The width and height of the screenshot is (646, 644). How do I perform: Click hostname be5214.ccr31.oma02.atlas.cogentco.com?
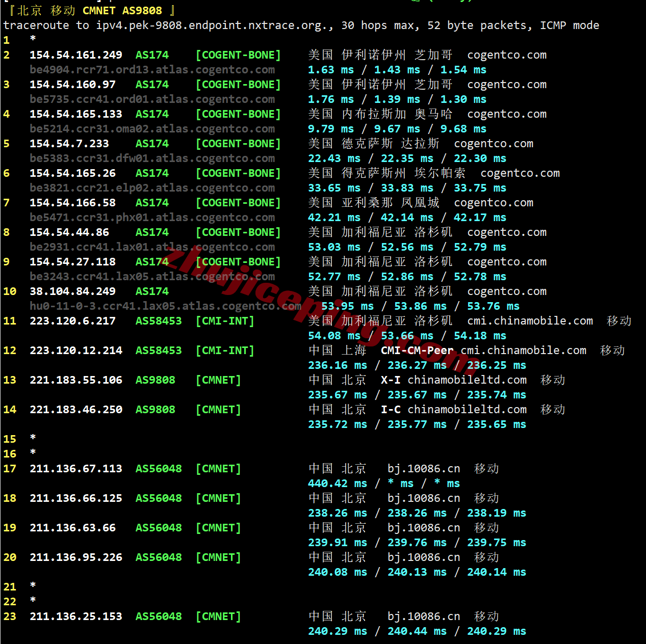click(152, 129)
